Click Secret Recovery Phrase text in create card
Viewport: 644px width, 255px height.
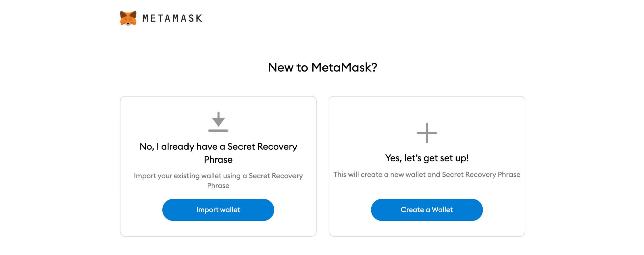click(481, 174)
